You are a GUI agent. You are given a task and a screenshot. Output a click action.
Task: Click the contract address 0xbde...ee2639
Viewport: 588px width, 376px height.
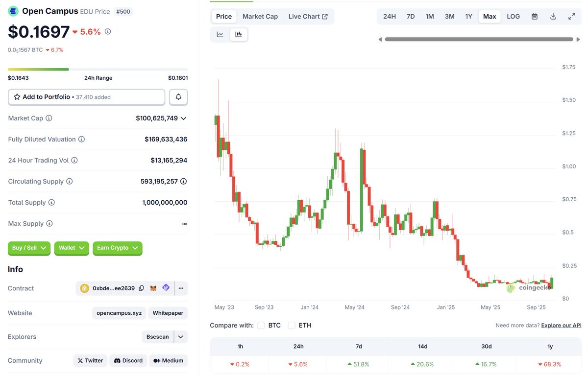click(114, 288)
